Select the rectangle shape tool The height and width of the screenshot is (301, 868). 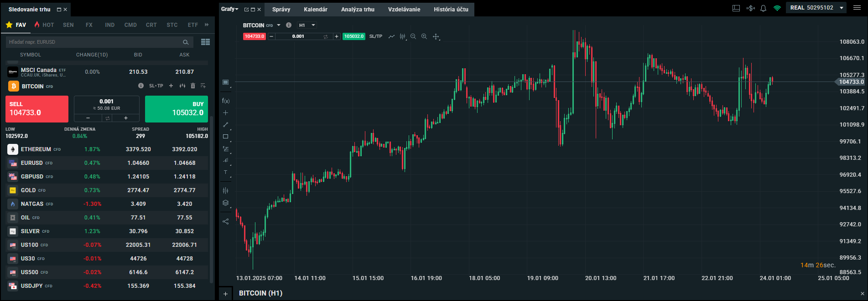[226, 136]
